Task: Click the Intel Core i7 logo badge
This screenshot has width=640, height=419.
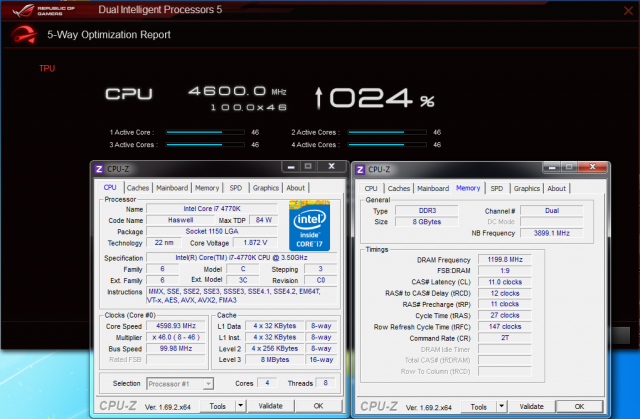Action: (309, 225)
